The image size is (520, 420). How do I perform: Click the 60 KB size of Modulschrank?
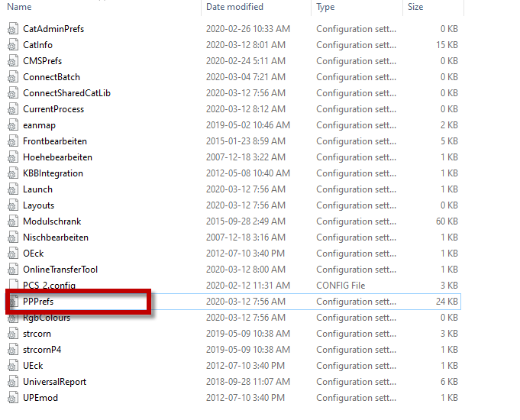click(447, 221)
